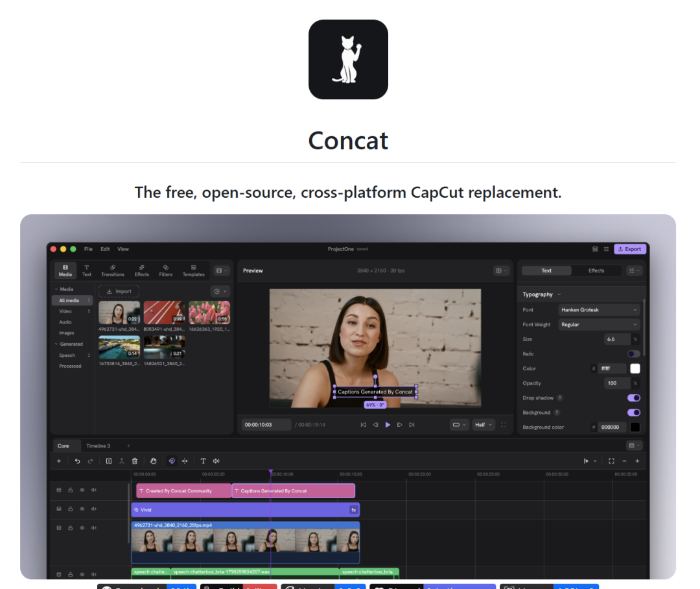Click the Export button
This screenshot has width=700, height=589.
coord(630,249)
